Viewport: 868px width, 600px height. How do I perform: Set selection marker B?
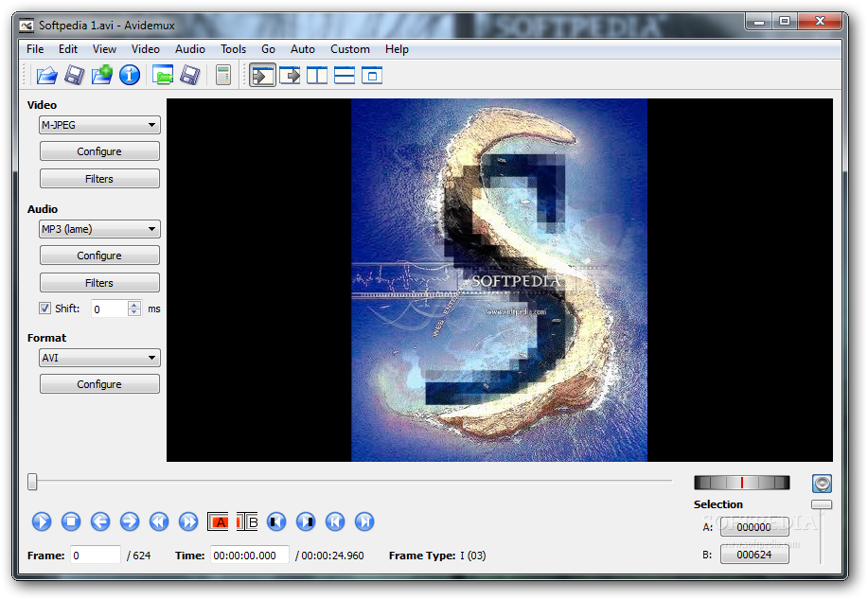(247, 521)
